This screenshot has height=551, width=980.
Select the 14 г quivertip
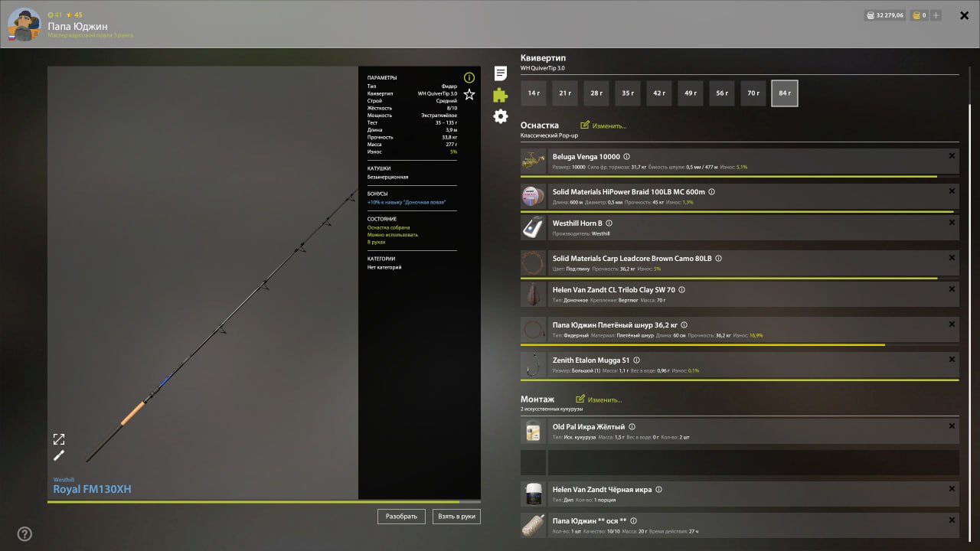click(x=534, y=93)
